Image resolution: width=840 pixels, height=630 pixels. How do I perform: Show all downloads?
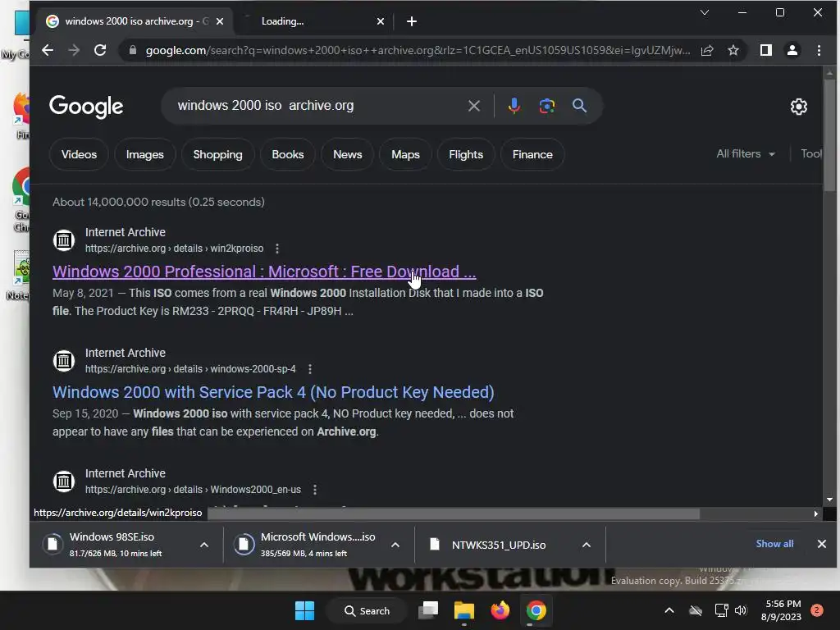click(x=774, y=544)
